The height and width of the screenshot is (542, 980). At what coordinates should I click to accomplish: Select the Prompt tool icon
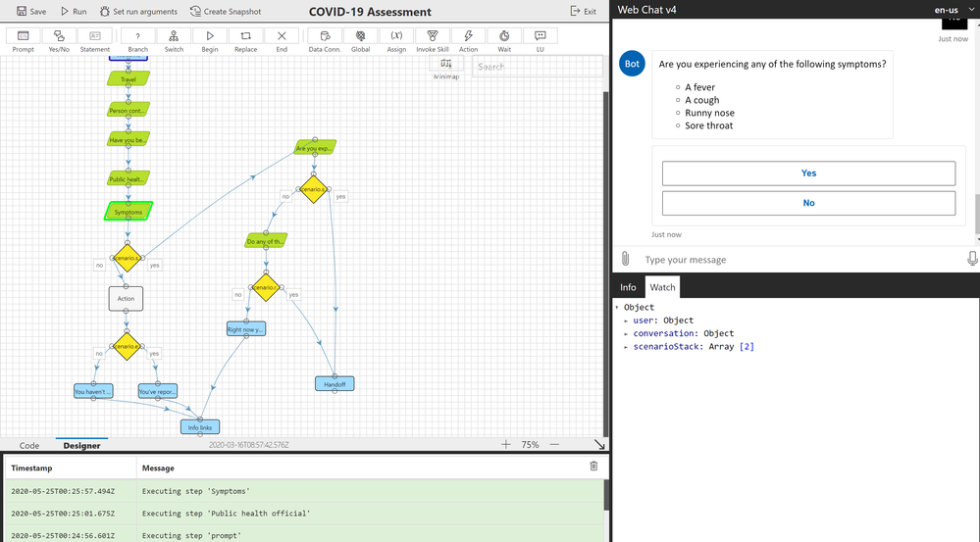click(24, 36)
